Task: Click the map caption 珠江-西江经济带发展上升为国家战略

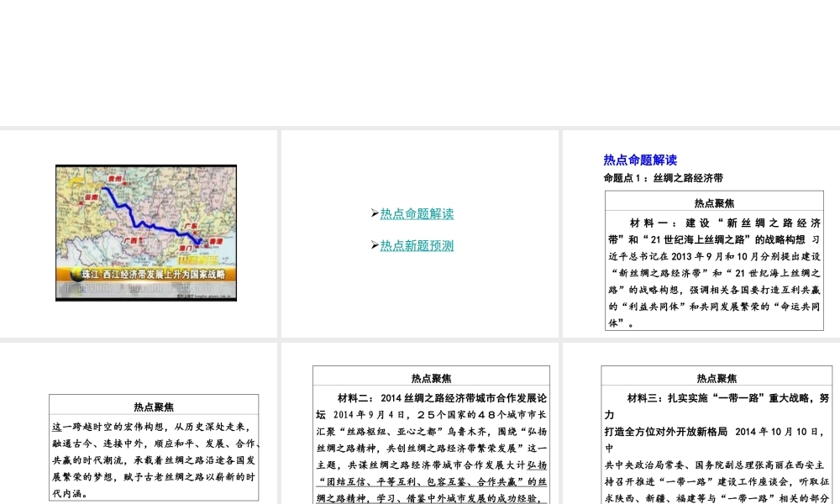Action: pos(153,274)
